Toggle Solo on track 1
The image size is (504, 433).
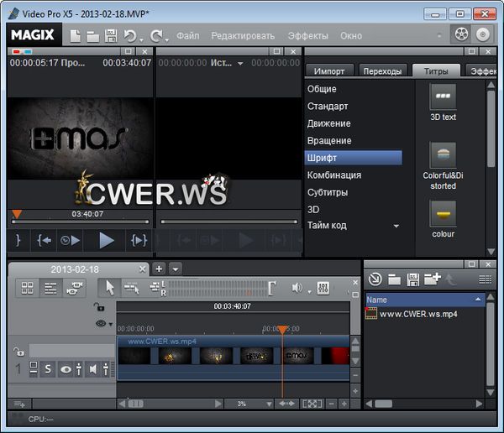click(48, 369)
